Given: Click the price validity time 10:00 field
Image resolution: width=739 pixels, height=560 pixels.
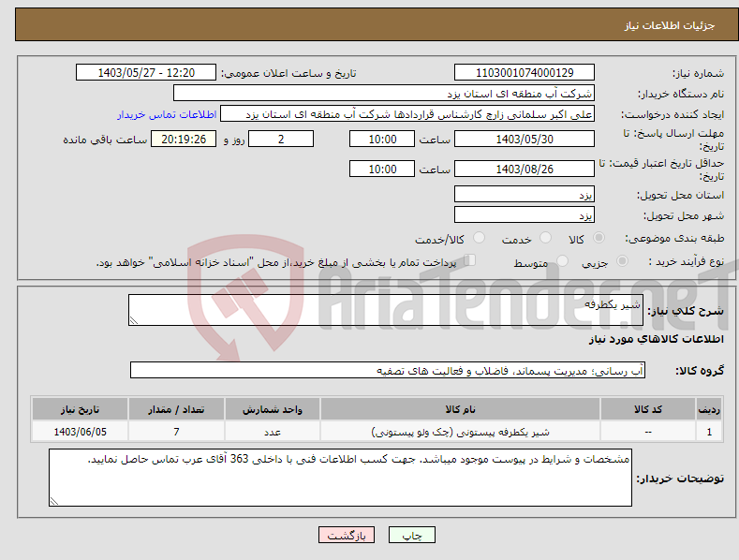Looking at the screenshot, I should (x=382, y=169).
